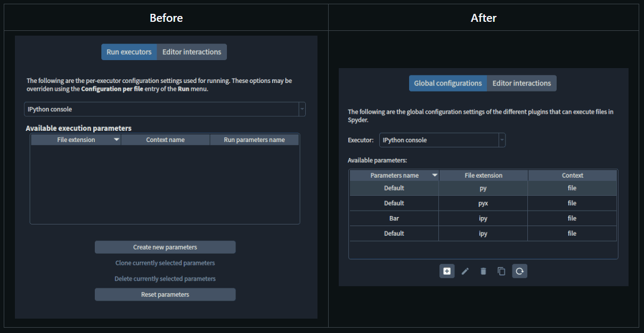Click the trash icon to delete selected parameters
This screenshot has height=333, width=644.
click(x=483, y=271)
